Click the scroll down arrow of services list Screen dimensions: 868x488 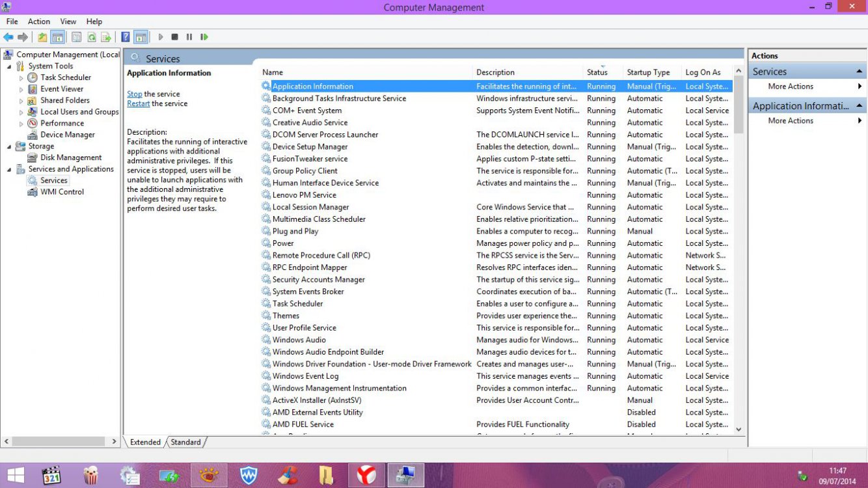pyautogui.click(x=739, y=429)
